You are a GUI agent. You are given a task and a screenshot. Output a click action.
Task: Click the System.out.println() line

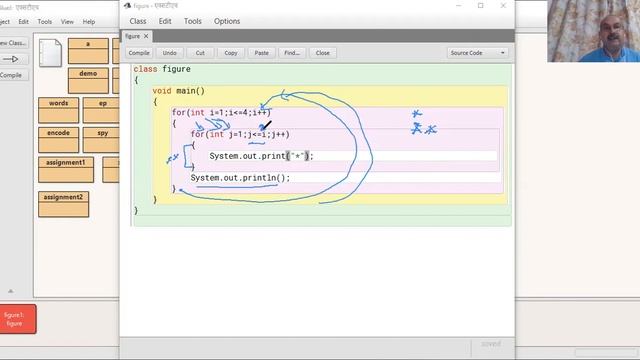[240, 178]
